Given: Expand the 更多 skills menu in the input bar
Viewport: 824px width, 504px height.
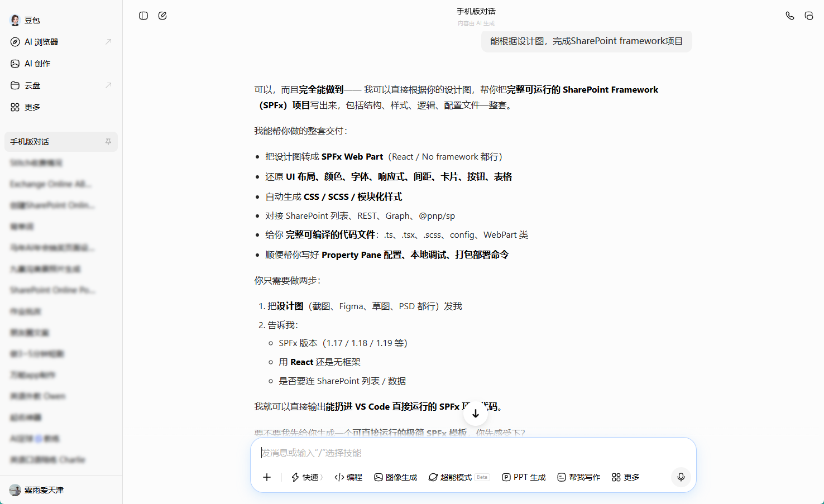Looking at the screenshot, I should tap(626, 477).
